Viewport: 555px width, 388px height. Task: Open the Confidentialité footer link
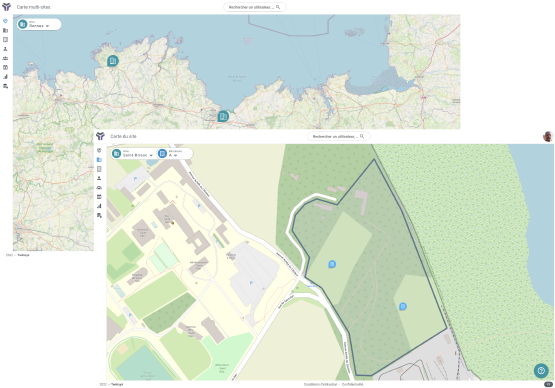click(352, 384)
